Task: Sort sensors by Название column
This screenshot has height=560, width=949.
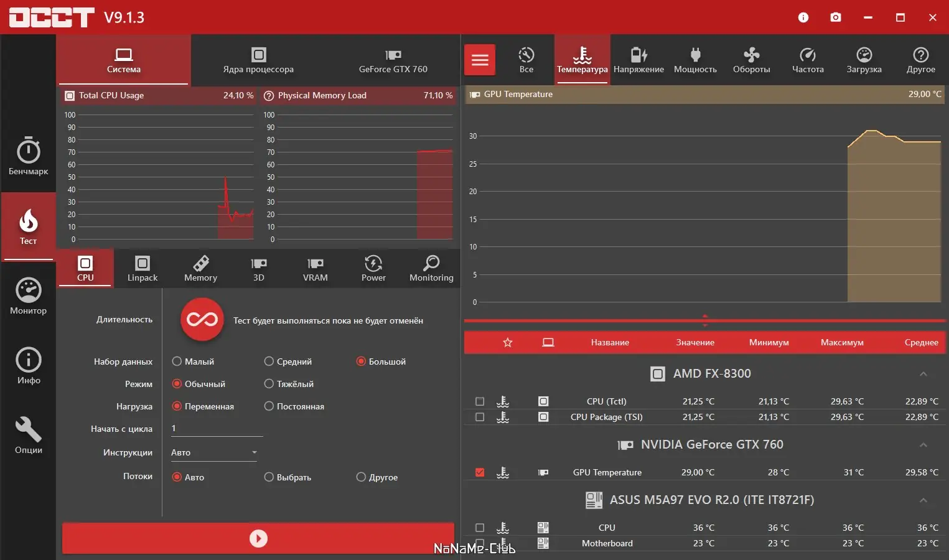Action: point(610,343)
